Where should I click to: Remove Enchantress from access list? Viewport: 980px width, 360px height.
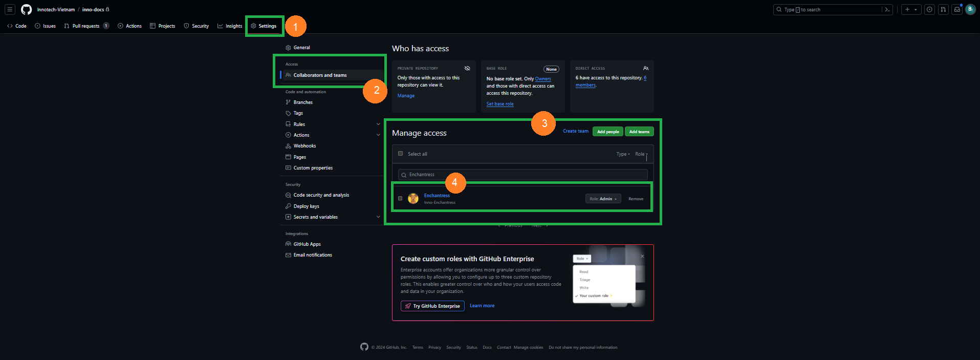(636, 199)
